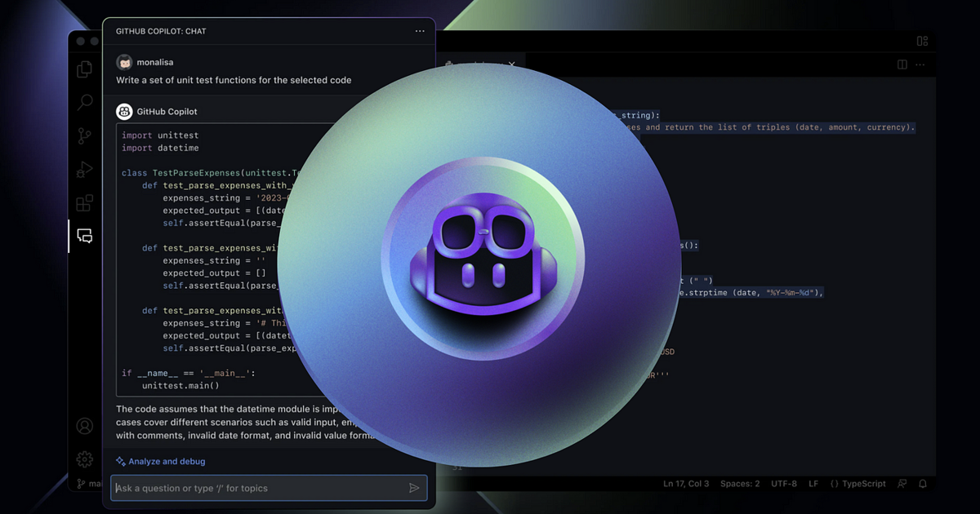Toggle the customize layout button in the title bar

coord(922,41)
